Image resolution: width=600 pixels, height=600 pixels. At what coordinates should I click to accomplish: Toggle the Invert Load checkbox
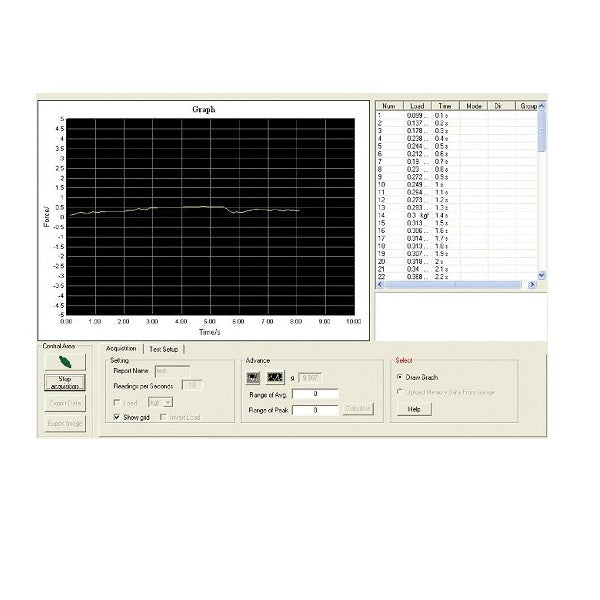[163, 417]
